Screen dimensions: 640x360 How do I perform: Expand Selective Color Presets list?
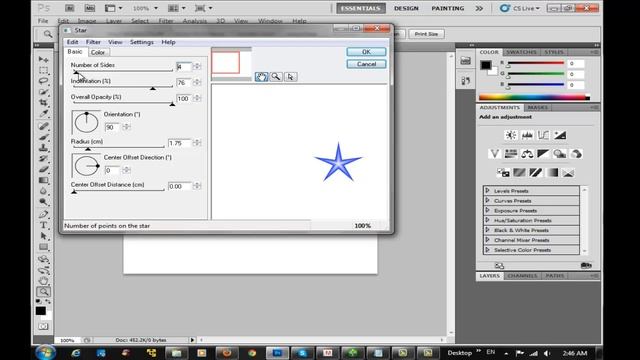click(487, 249)
